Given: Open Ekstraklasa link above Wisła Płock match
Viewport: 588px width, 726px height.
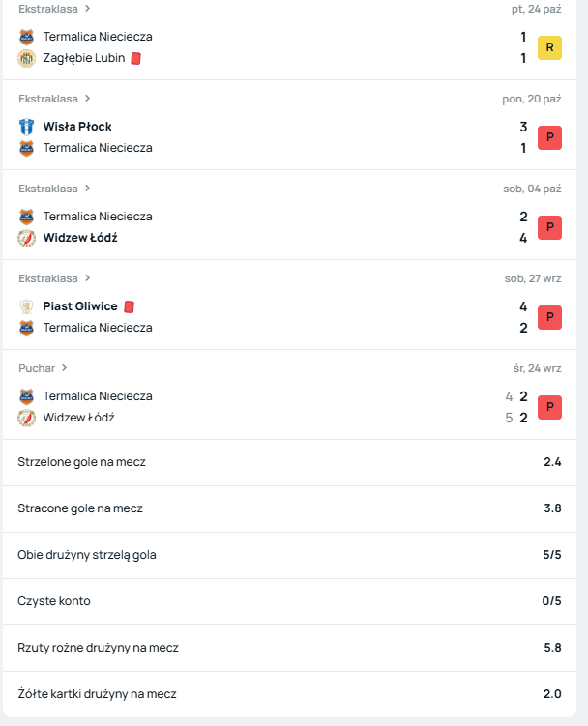Looking at the screenshot, I should [48, 99].
